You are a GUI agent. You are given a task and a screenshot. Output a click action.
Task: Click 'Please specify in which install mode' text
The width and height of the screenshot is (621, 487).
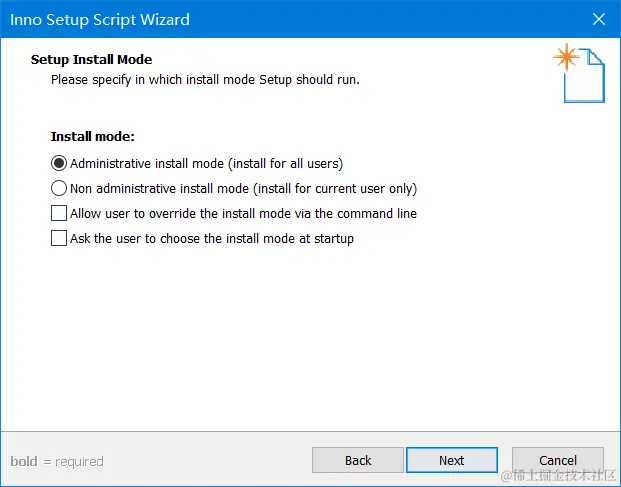205,80
